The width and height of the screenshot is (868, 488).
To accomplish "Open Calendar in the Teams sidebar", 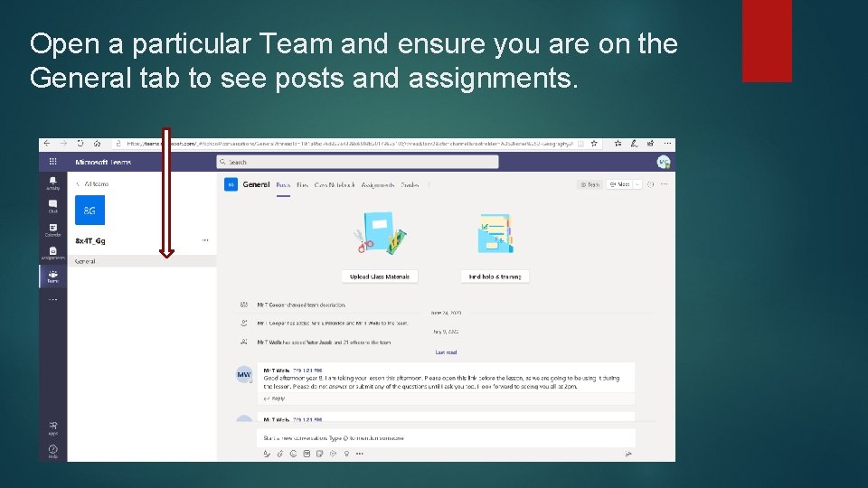I will click(52, 230).
